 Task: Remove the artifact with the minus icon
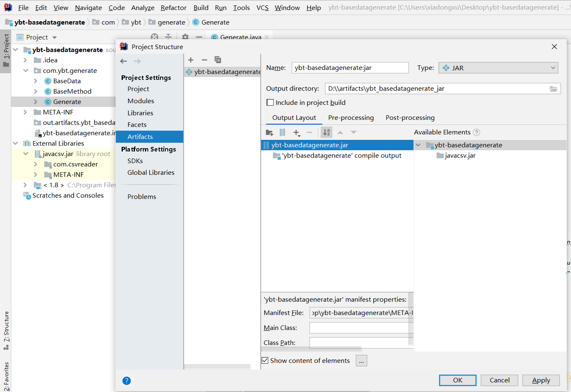[x=204, y=60]
